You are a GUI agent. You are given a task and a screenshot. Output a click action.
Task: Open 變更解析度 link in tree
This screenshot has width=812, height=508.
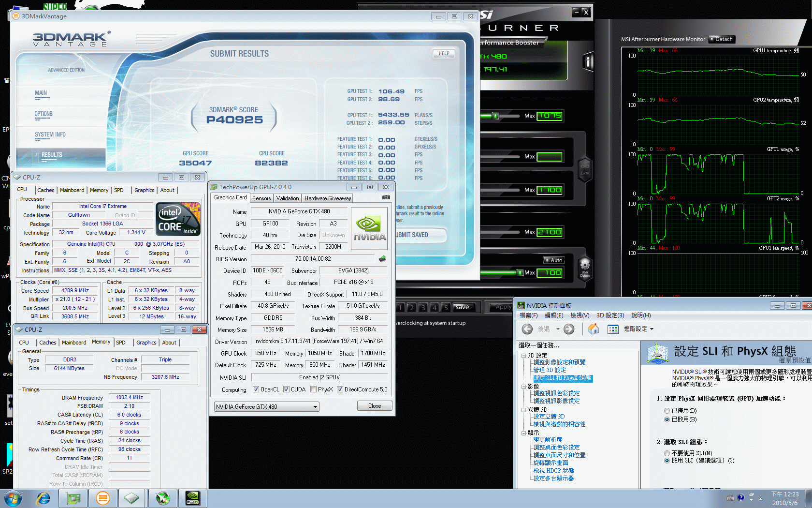click(548, 440)
